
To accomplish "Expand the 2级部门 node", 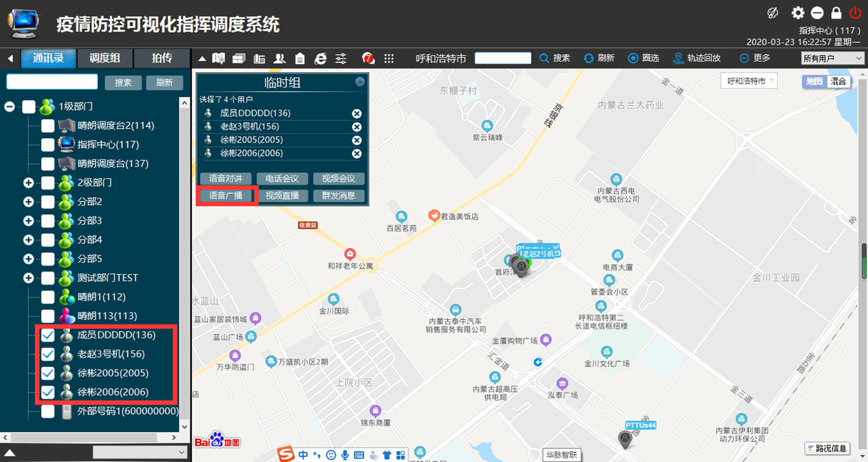I will click(28, 183).
